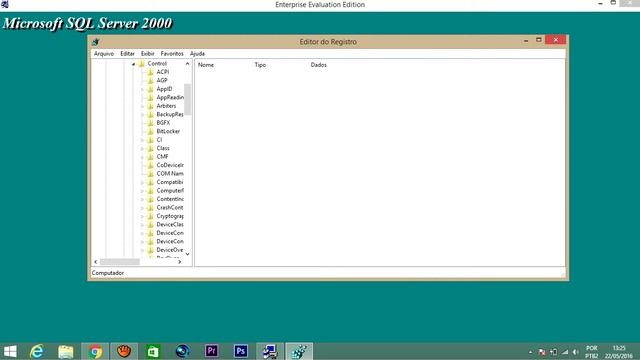The width and height of the screenshot is (640, 360).
Task: Expand the CrashCont key
Action: pyautogui.click(x=142, y=208)
